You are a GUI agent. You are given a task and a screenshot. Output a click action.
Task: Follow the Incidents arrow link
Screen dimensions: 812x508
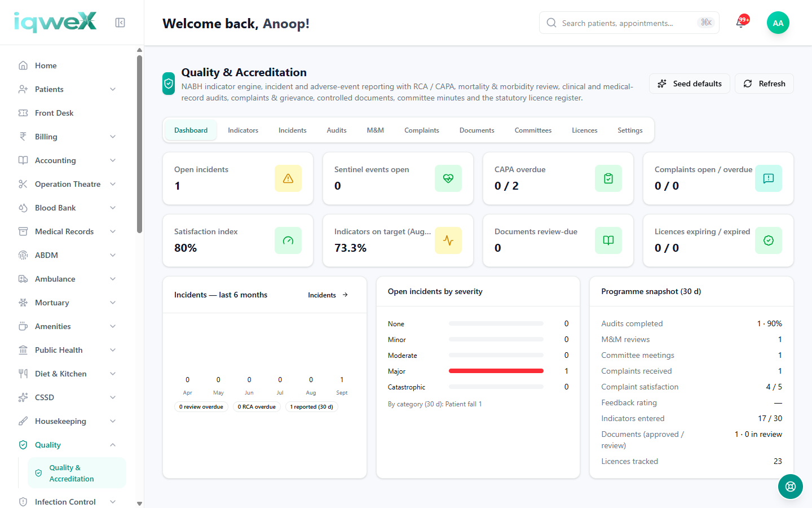[328, 295]
